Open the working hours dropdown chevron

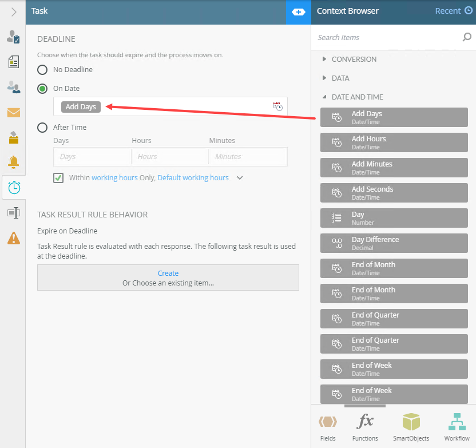pos(240,178)
